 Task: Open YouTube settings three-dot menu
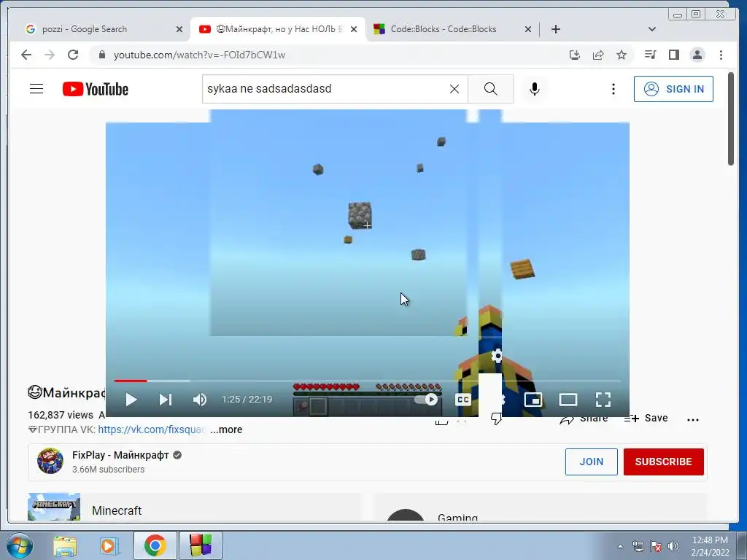pyautogui.click(x=613, y=89)
